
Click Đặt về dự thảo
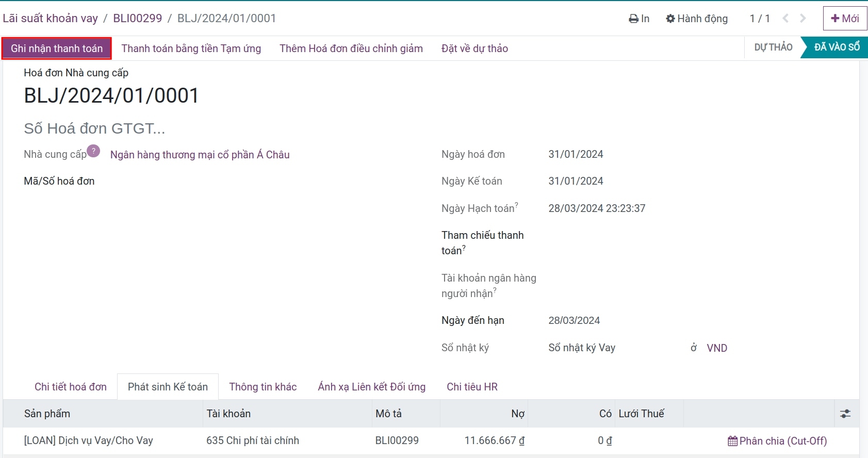[x=474, y=48]
